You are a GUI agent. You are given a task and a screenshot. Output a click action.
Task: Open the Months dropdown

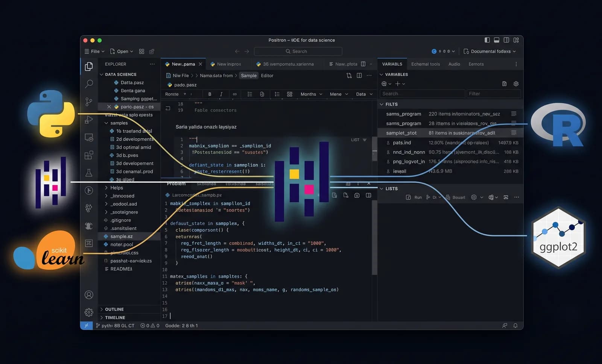tap(312, 94)
